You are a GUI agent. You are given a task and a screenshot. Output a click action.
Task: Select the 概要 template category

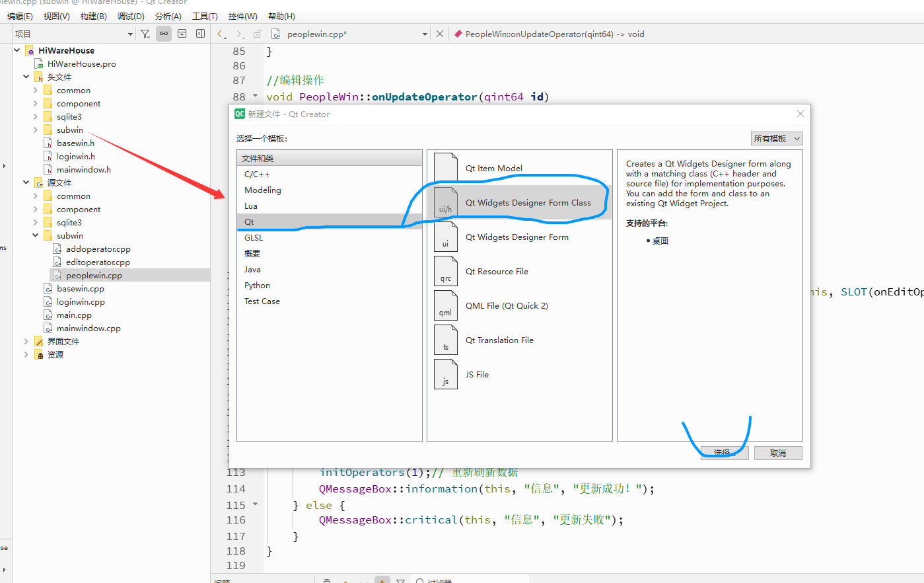[330, 253]
